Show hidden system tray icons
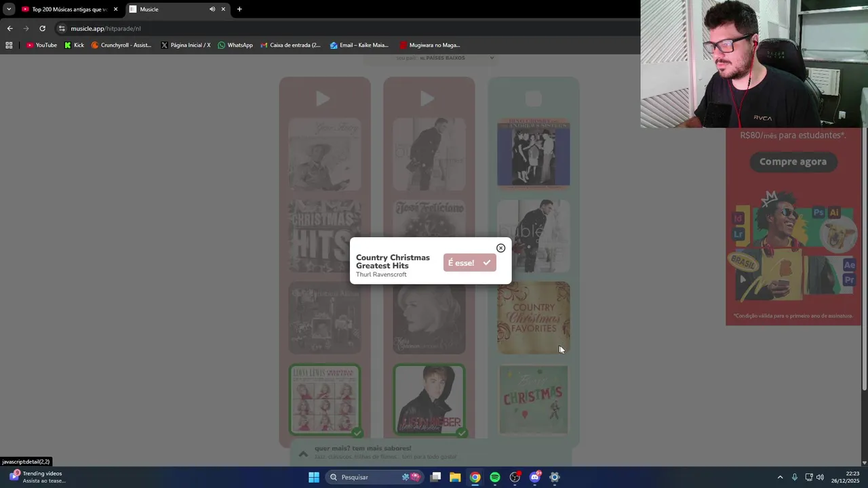Screen dimensions: 868x488 pos(780,477)
